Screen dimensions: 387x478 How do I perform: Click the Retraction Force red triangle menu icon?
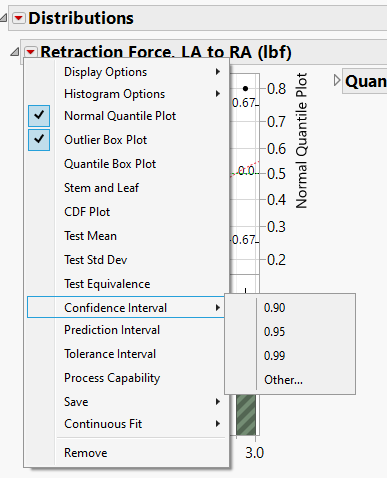31,52
